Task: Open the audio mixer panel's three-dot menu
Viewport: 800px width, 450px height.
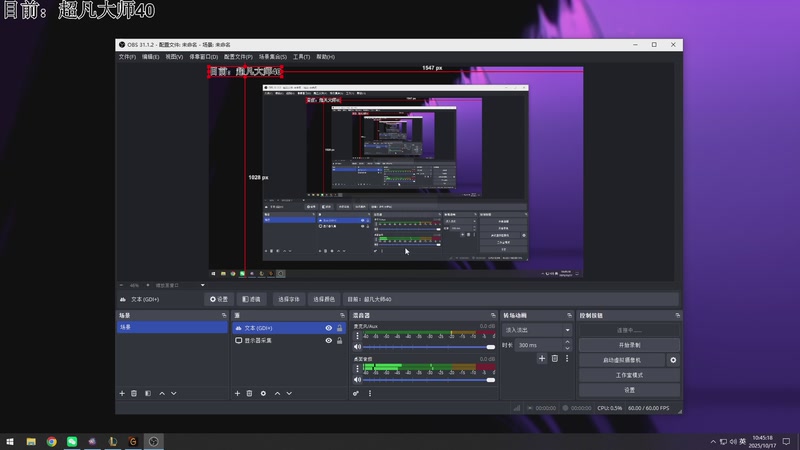Action: coord(370,393)
